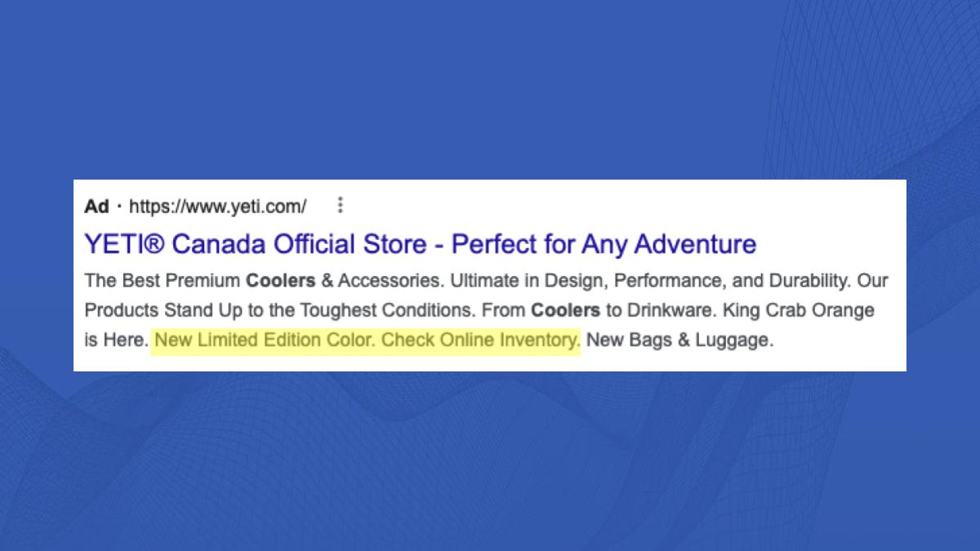The height and width of the screenshot is (551, 980).
Task: Click the registered trademark symbol after YETI
Action: point(158,244)
